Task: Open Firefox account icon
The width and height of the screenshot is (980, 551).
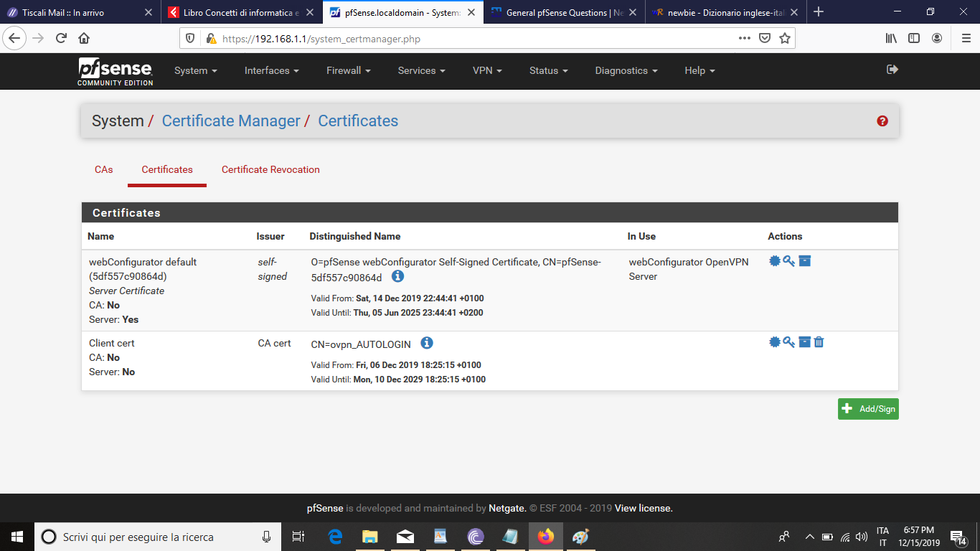Action: tap(937, 39)
